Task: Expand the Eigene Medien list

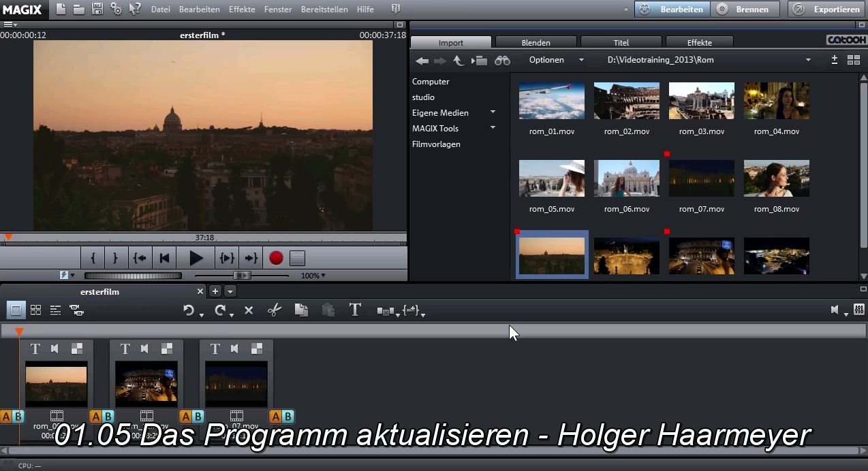Action: 493,112
